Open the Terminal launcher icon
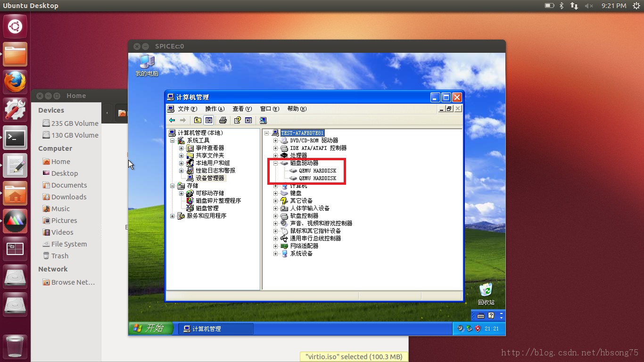Image resolution: width=644 pixels, height=362 pixels. (x=15, y=138)
